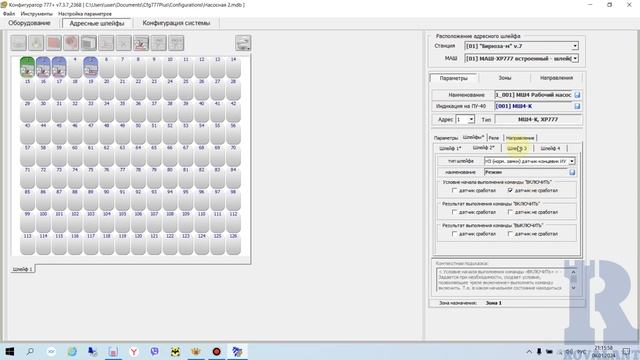
Task: Open the Зоны tab in the right panel
Action: (505, 78)
